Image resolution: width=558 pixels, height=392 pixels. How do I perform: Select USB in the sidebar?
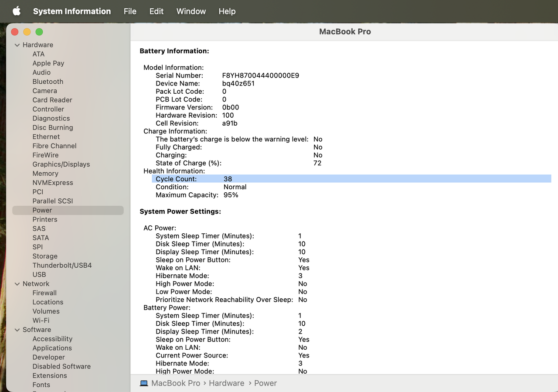[x=39, y=274]
